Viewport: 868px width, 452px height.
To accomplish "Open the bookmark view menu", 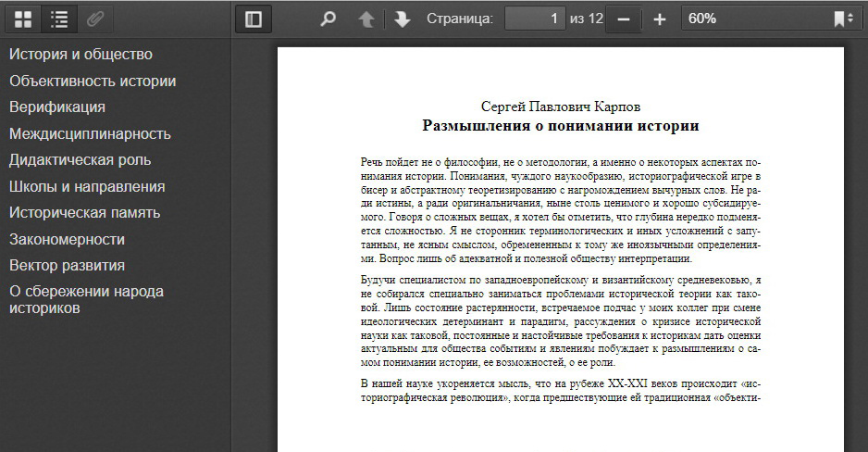I will (844, 19).
